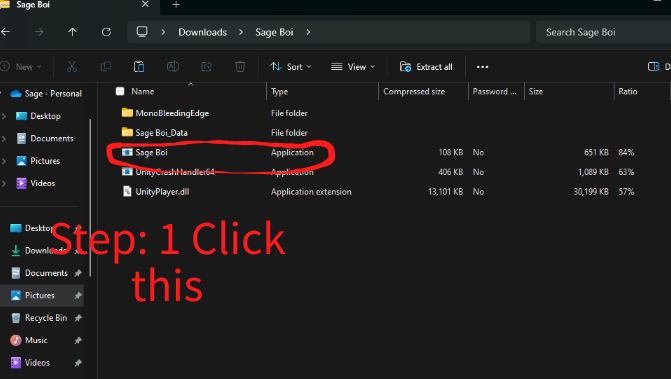Click the Share toolbar icon
671x379 pixels.
206,66
